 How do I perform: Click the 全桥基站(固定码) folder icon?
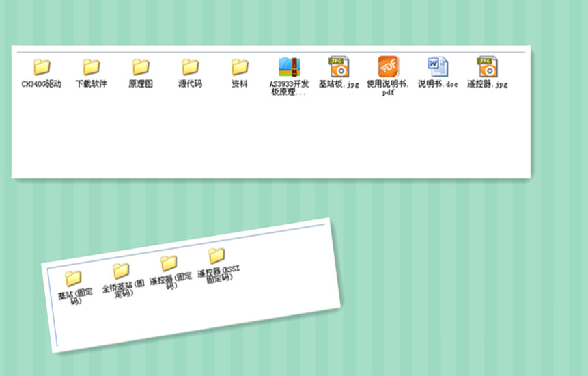pos(121,271)
